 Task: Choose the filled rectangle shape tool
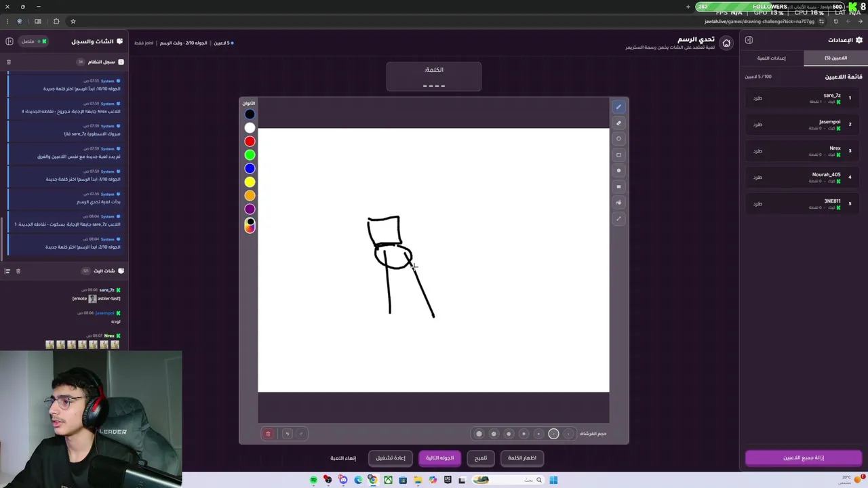coord(618,186)
